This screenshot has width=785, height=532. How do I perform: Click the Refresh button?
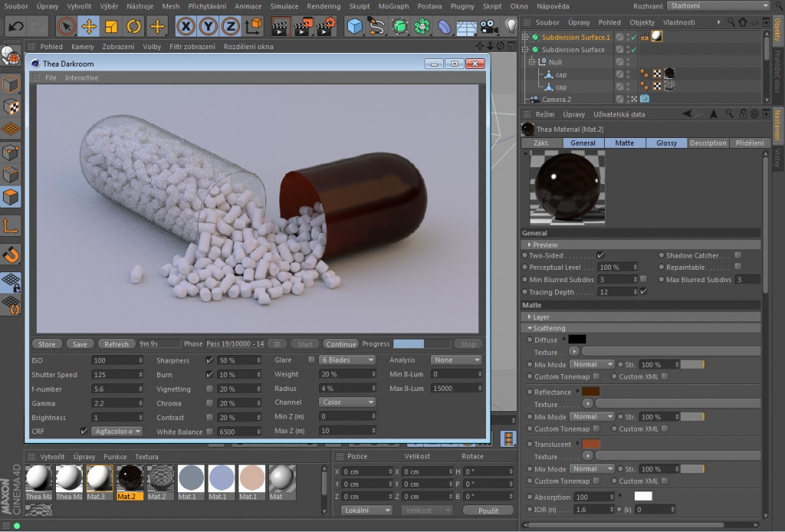(x=117, y=344)
